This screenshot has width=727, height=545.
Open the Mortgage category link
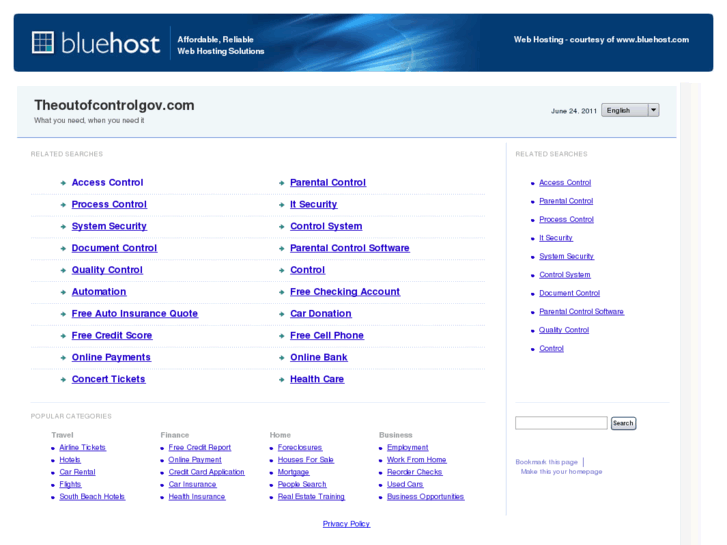293,472
